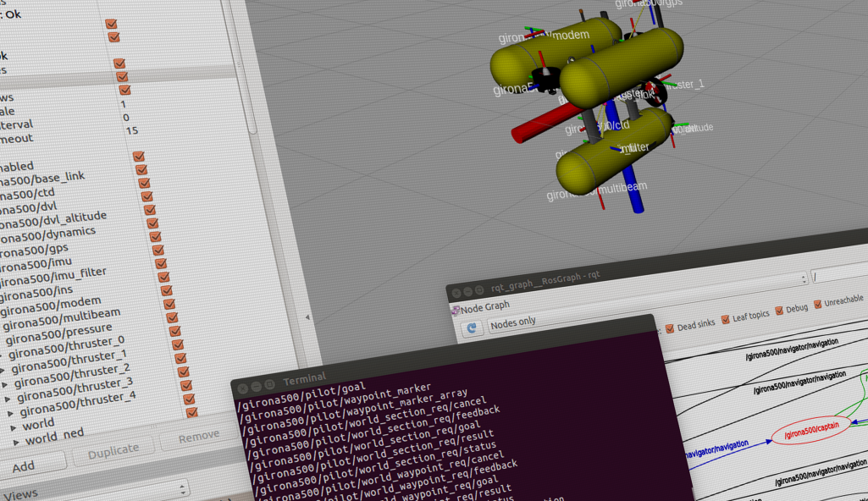Uncheck the Dead sinks checkbox
This screenshot has height=501, width=868.
coord(671,328)
